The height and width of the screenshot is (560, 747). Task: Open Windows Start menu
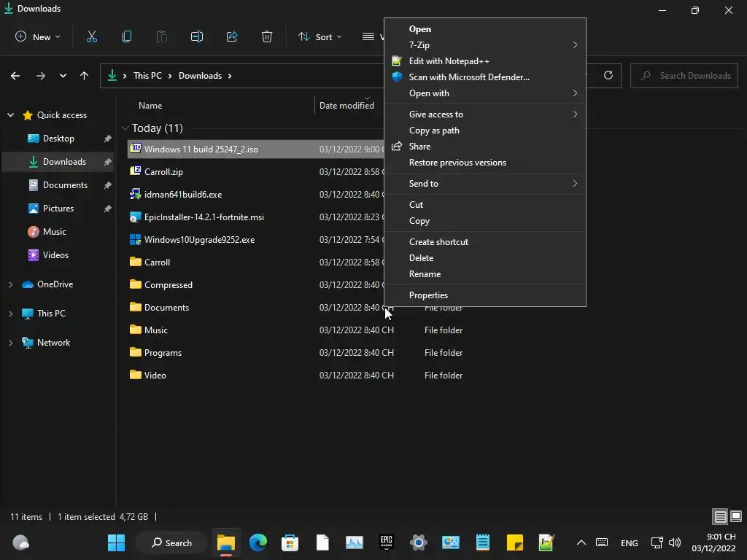(x=116, y=542)
